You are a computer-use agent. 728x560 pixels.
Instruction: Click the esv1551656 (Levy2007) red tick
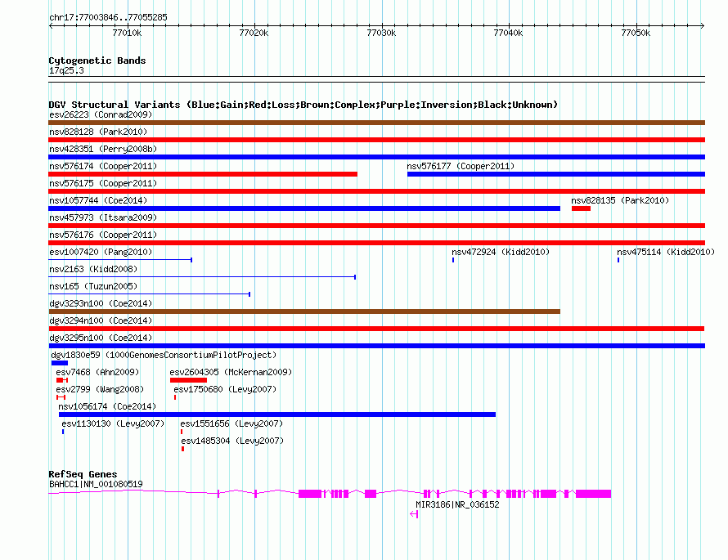coord(182,432)
